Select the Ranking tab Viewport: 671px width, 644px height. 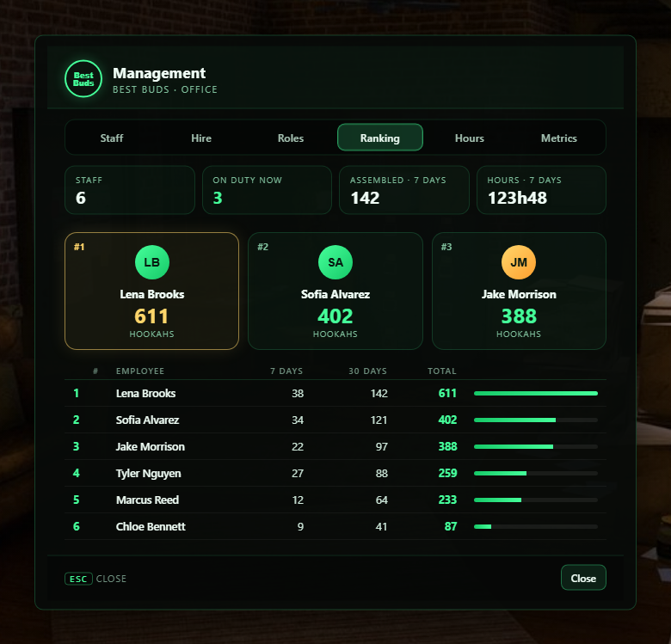pyautogui.click(x=380, y=138)
